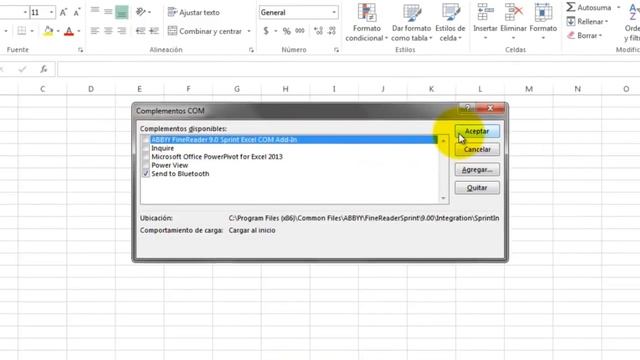This screenshot has height=360, width=640.
Task: Apply bottom vertical alignment (highlighted)
Action: coord(122,13)
